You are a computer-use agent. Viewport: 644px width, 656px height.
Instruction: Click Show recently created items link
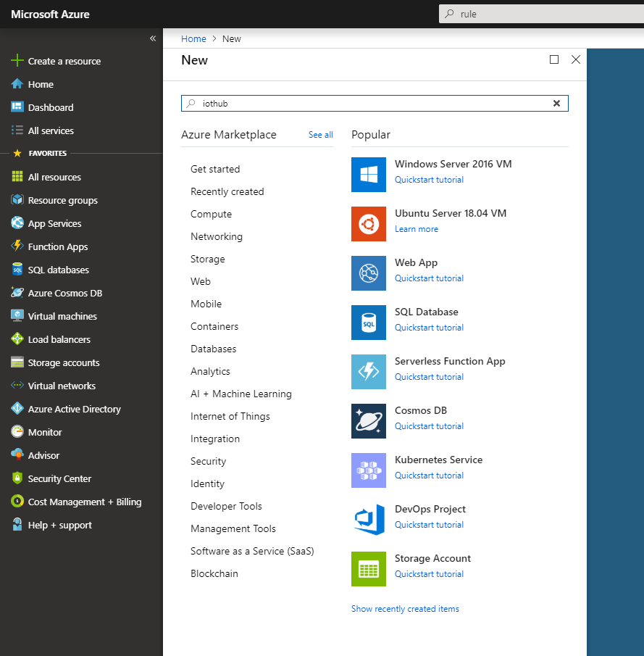[x=405, y=609]
